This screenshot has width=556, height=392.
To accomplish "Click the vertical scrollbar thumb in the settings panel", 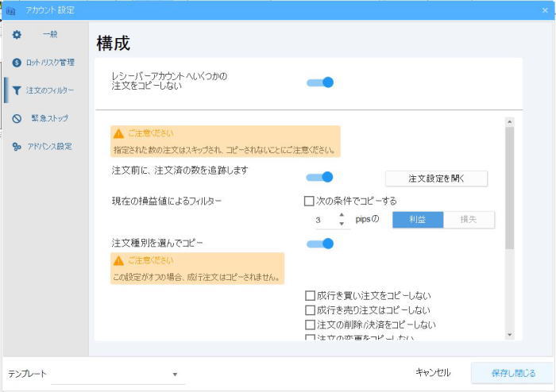I will (x=510, y=188).
